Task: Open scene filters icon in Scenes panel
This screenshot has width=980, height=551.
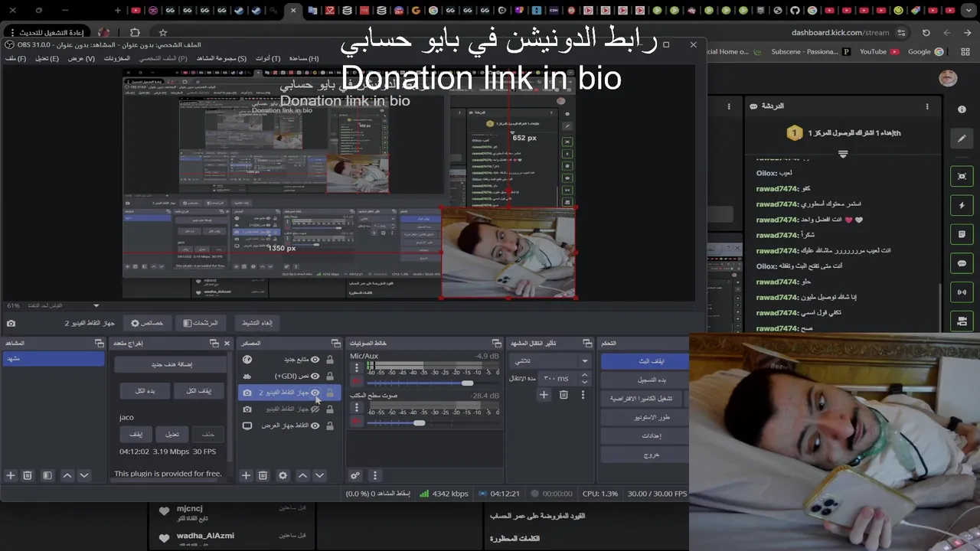Action: pyautogui.click(x=47, y=475)
